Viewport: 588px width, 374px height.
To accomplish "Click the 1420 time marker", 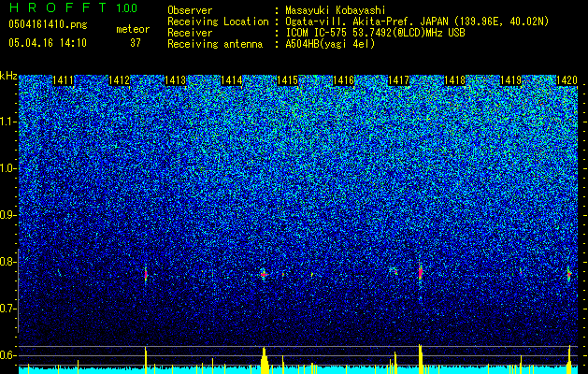I will 566,80.
